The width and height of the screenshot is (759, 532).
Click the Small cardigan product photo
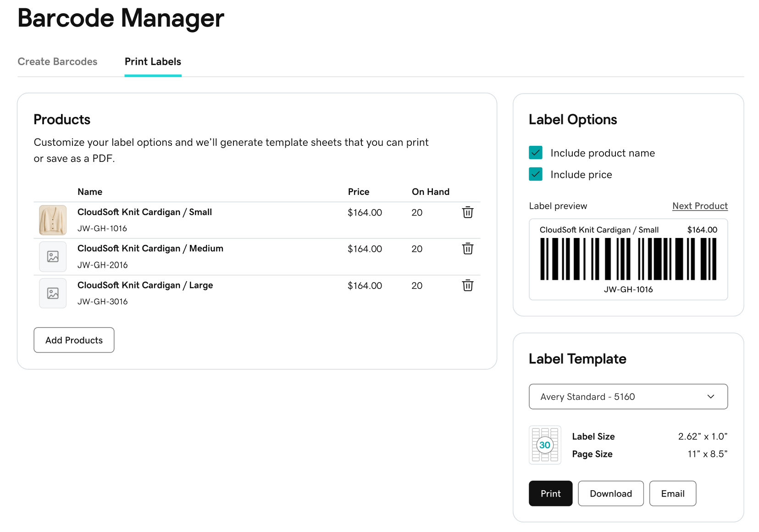52,220
